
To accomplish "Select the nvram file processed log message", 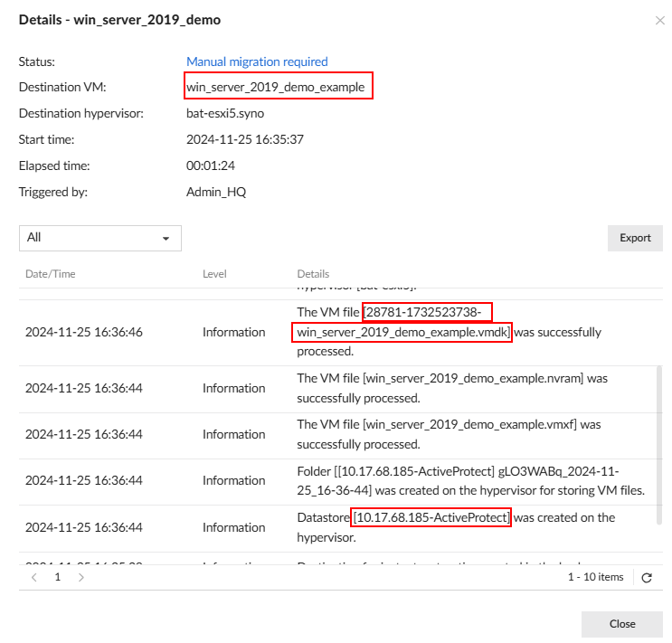I will click(452, 388).
